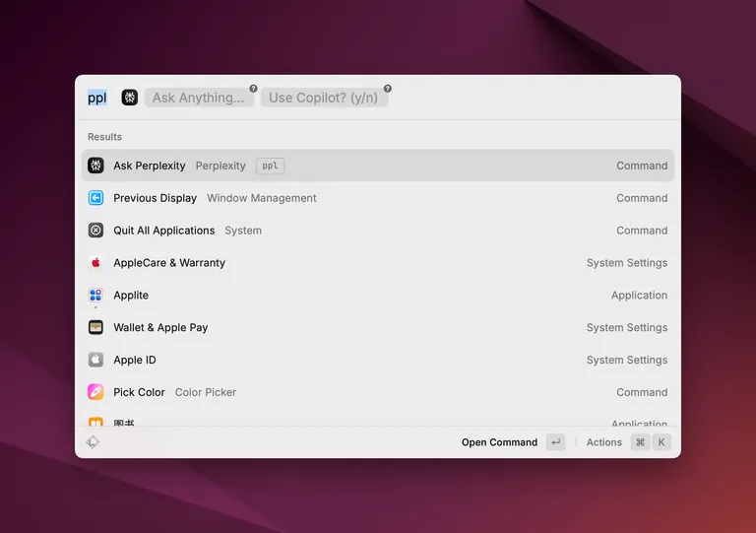Click the Results section header
This screenshot has width=756, height=533.
[104, 137]
